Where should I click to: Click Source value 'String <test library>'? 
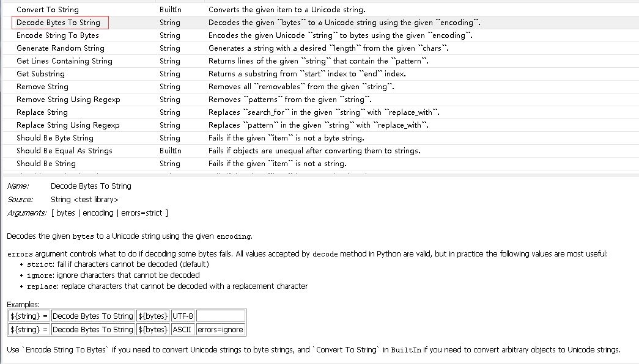coord(84,200)
